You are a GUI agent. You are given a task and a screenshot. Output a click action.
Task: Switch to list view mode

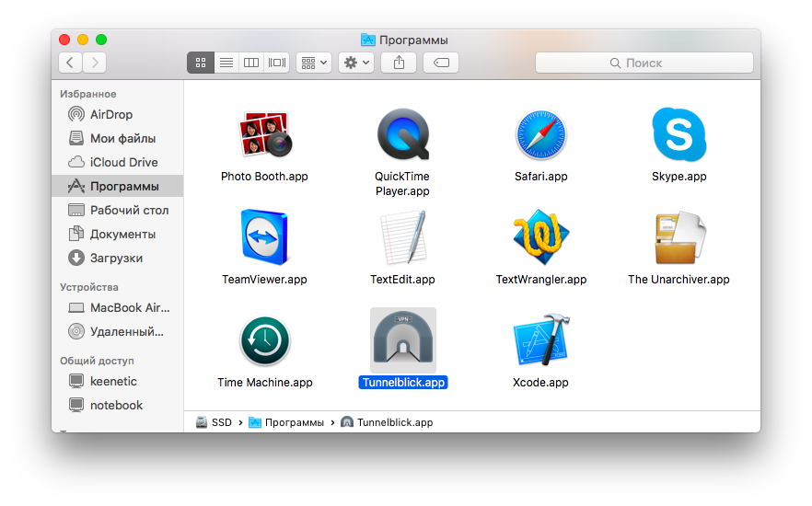tap(226, 63)
